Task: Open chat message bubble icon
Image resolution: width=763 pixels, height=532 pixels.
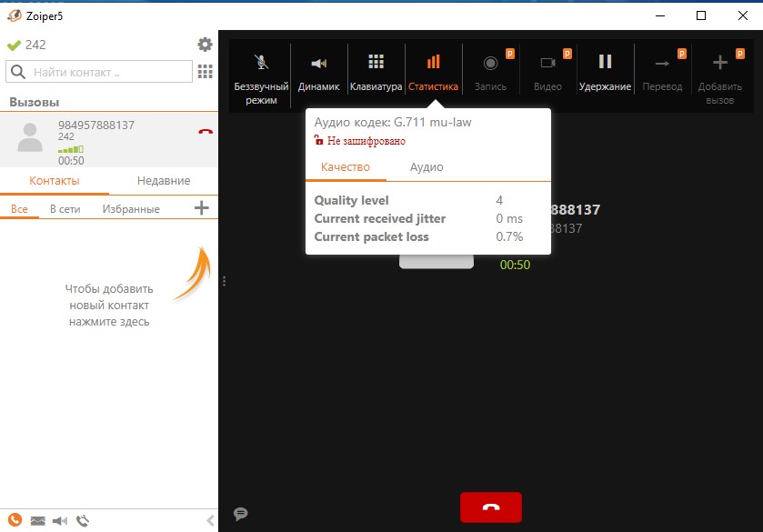Action: point(240,514)
